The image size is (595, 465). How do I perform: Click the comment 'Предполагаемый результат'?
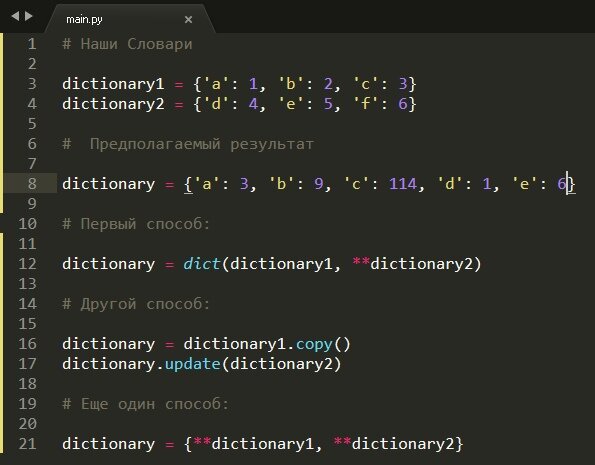pyautogui.click(x=202, y=144)
